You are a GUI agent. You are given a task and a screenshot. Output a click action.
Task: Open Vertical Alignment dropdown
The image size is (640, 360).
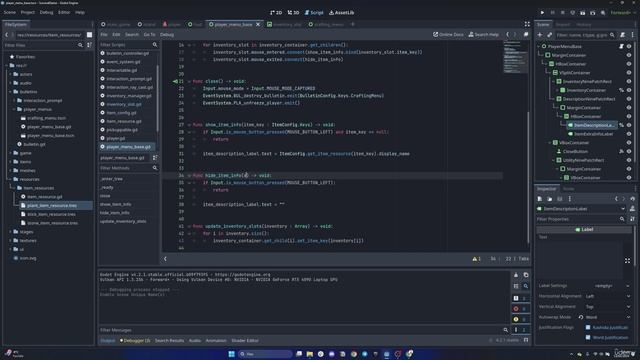tap(608, 307)
